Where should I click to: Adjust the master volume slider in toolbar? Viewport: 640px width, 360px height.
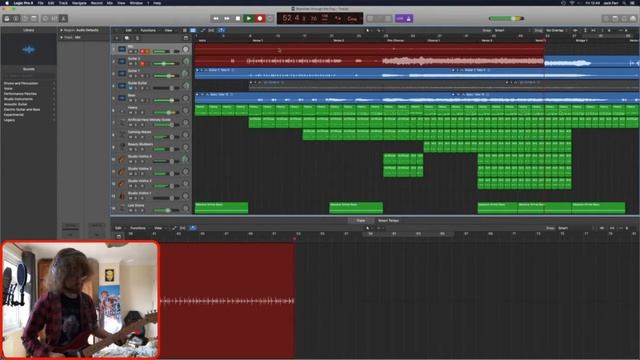(506, 18)
